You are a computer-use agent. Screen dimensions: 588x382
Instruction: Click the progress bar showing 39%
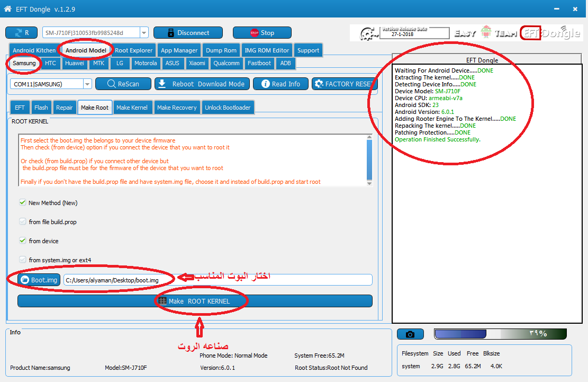click(500, 334)
